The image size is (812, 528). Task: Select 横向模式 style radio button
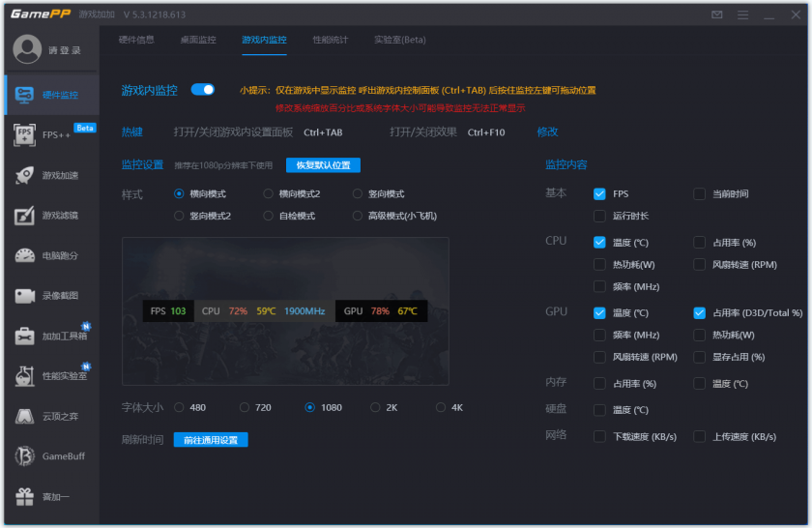point(179,193)
